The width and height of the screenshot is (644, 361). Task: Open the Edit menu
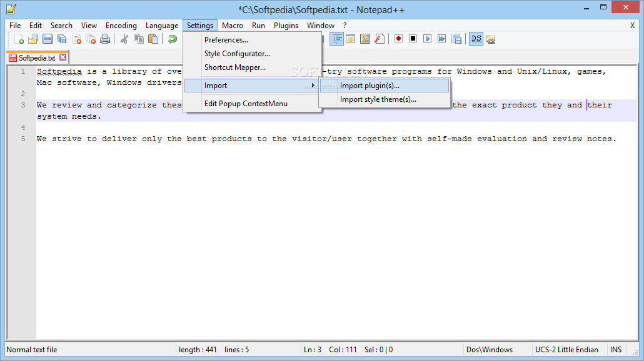pos(36,26)
